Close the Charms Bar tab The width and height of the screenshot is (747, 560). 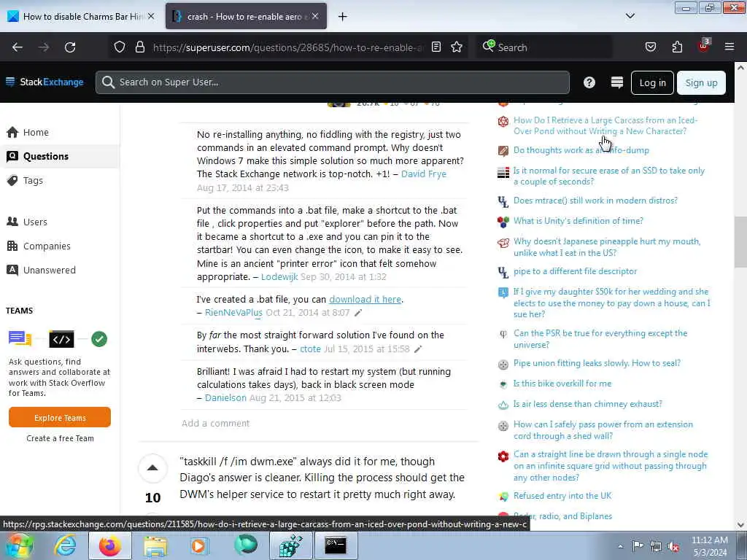point(151,16)
